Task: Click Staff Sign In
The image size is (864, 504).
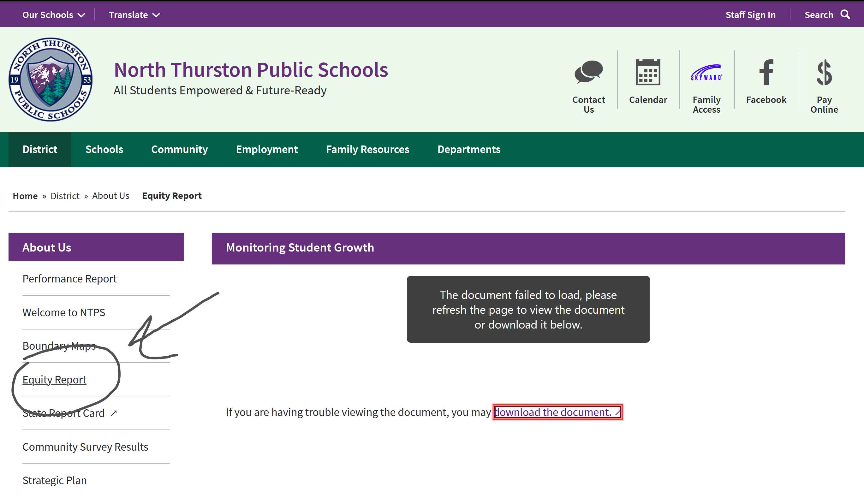Action: (x=750, y=15)
